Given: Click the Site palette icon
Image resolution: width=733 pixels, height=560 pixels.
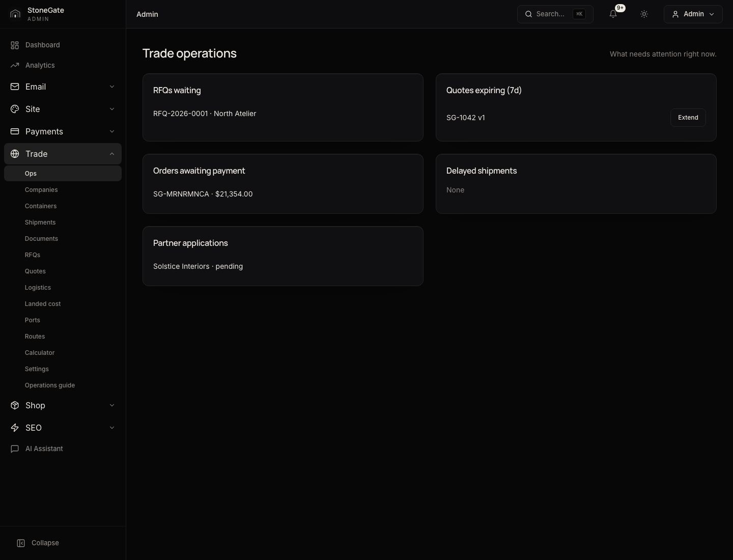Looking at the screenshot, I should pos(15,109).
